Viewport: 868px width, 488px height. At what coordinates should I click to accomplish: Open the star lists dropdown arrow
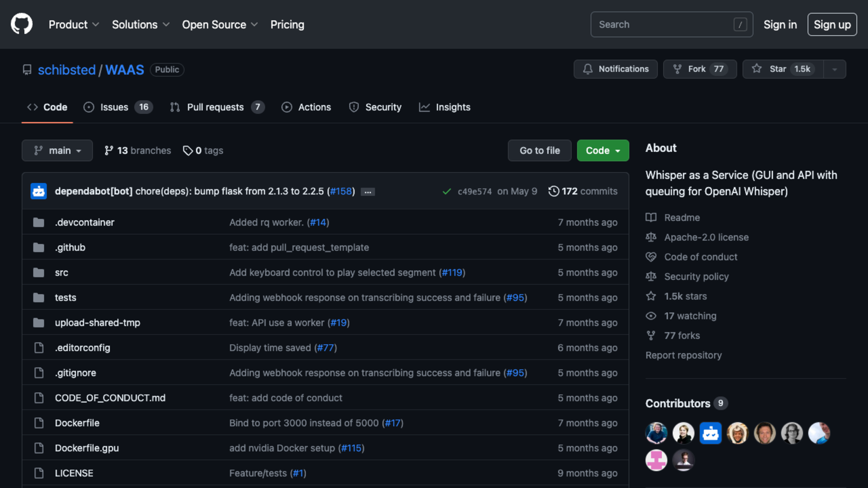pos(835,69)
